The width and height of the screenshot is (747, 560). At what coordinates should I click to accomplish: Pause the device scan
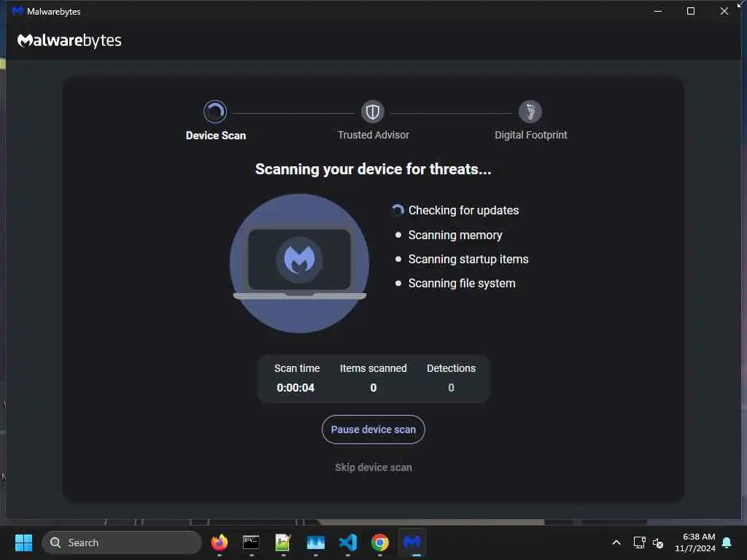click(x=373, y=429)
